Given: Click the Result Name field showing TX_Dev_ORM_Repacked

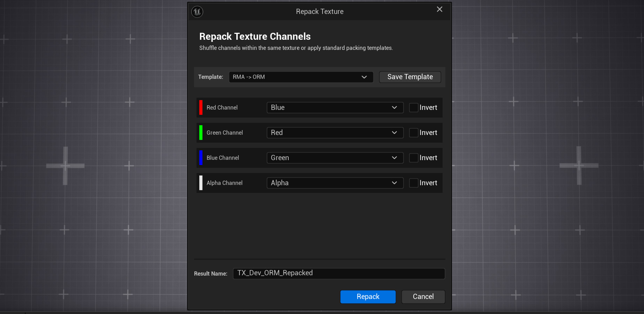Looking at the screenshot, I should [339, 273].
